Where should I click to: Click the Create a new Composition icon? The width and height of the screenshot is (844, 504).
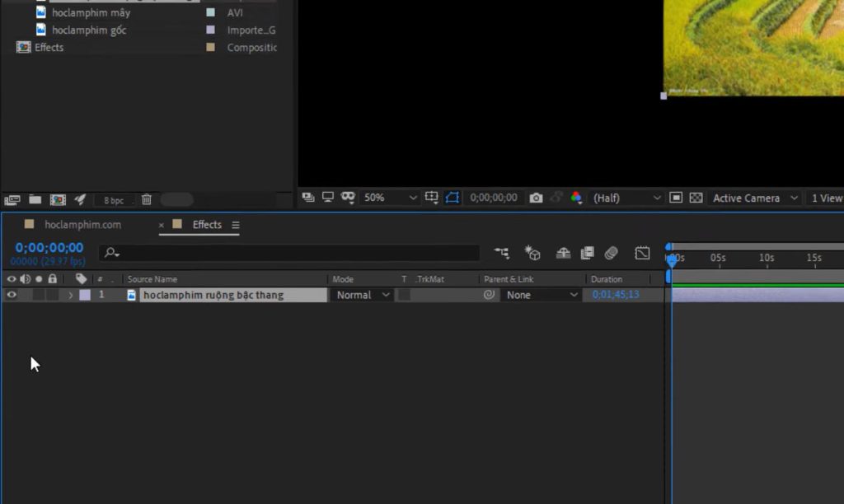[58, 199]
